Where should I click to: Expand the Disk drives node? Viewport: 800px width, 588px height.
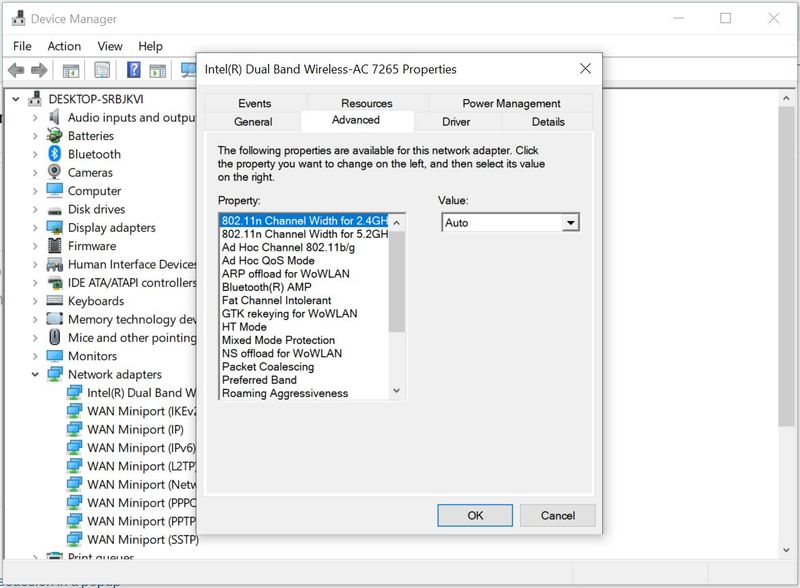coord(35,210)
